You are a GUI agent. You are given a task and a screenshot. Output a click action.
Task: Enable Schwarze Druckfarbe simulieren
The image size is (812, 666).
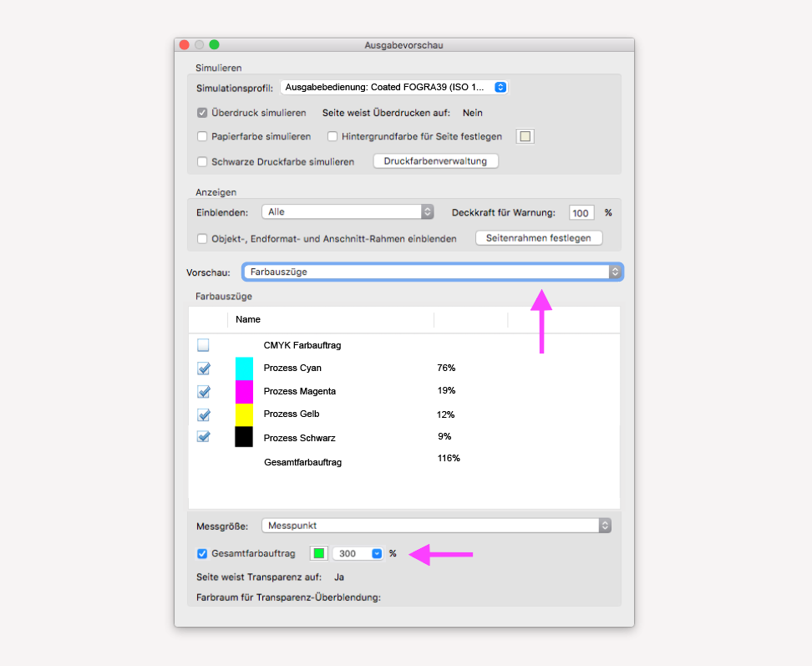(201, 160)
